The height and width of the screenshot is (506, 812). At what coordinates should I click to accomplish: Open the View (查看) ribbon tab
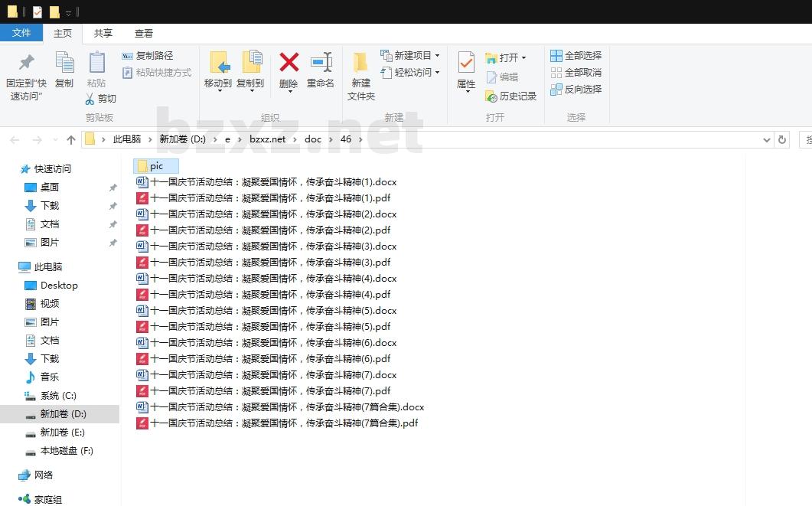(144, 34)
